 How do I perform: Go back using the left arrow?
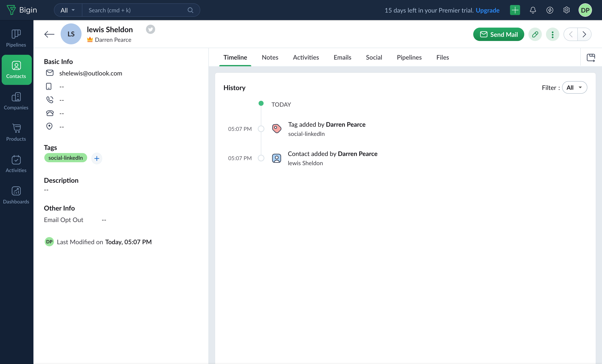click(x=49, y=34)
